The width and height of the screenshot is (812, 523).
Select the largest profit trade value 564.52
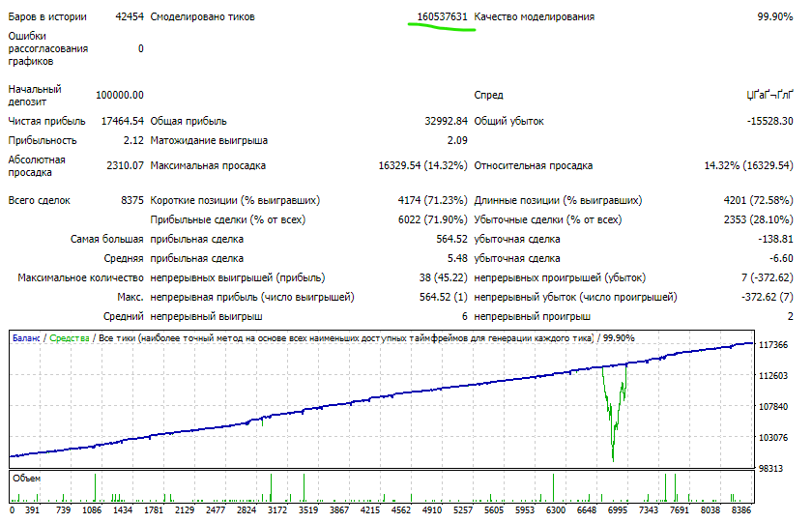tap(452, 239)
